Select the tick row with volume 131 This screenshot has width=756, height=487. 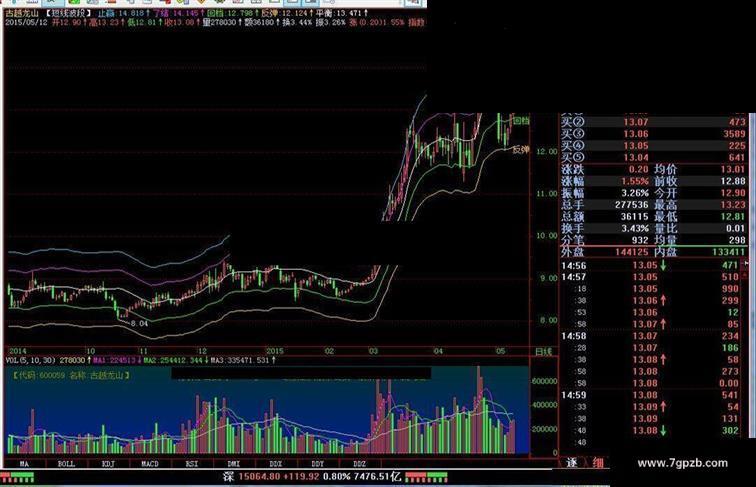pos(650,419)
